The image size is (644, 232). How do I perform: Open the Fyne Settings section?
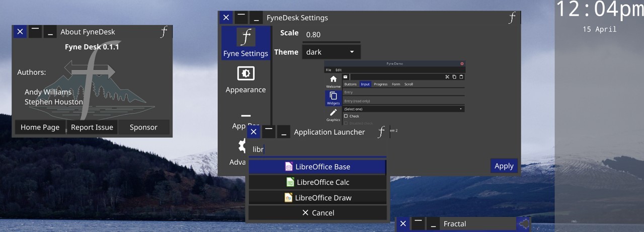[246, 43]
